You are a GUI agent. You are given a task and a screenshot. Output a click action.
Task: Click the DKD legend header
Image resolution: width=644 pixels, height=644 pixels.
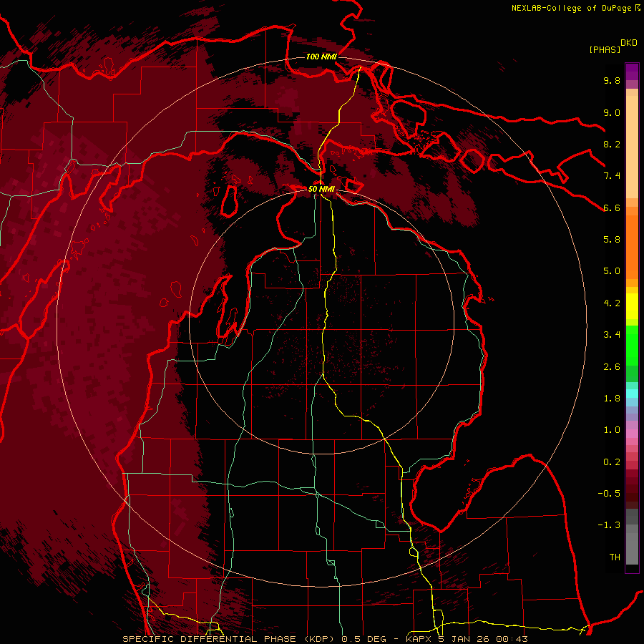[629, 43]
